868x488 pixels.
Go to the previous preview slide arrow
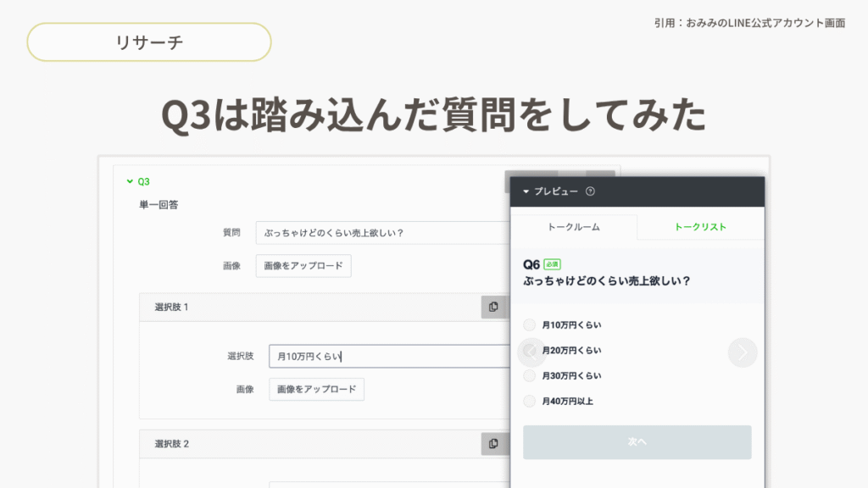tap(531, 352)
